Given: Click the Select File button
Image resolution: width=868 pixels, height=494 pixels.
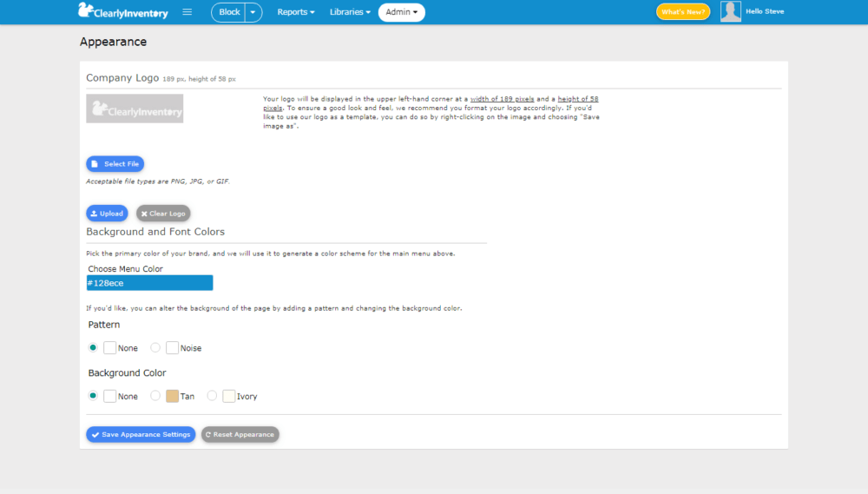Looking at the screenshot, I should pos(115,164).
